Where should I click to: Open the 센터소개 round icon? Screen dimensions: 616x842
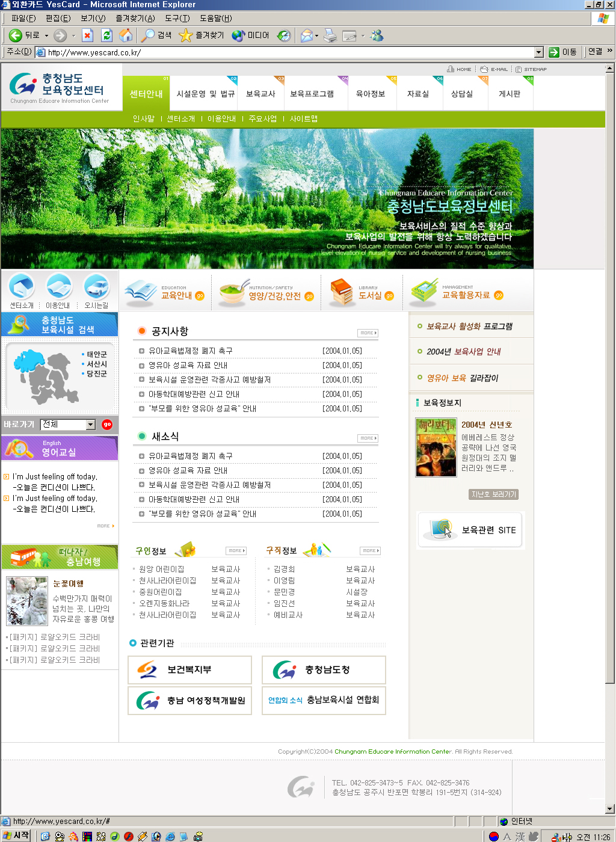click(x=22, y=287)
